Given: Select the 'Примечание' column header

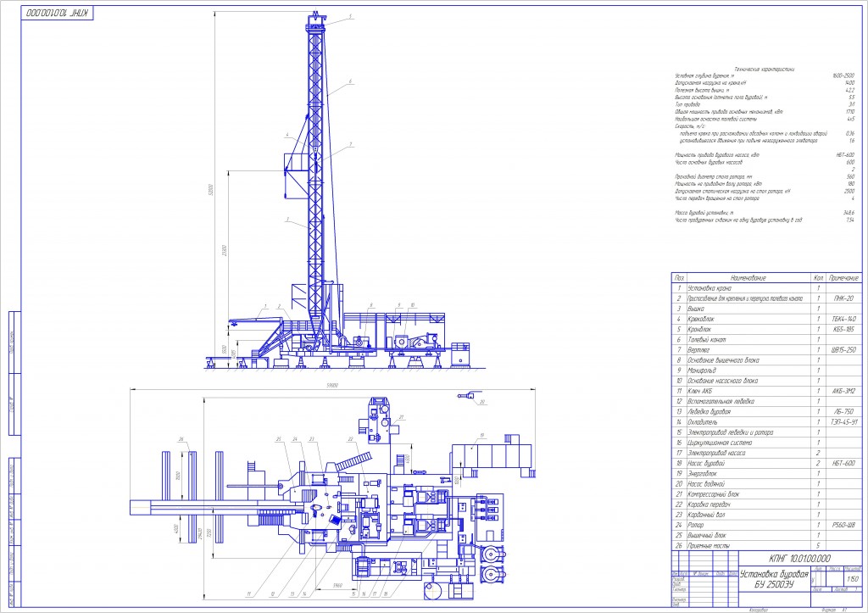Looking at the screenshot, I should click(x=843, y=278).
